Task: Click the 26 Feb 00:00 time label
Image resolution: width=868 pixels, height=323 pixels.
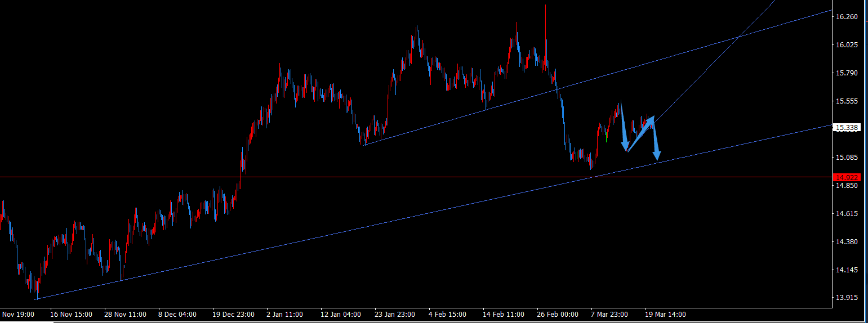Action: pos(558,315)
